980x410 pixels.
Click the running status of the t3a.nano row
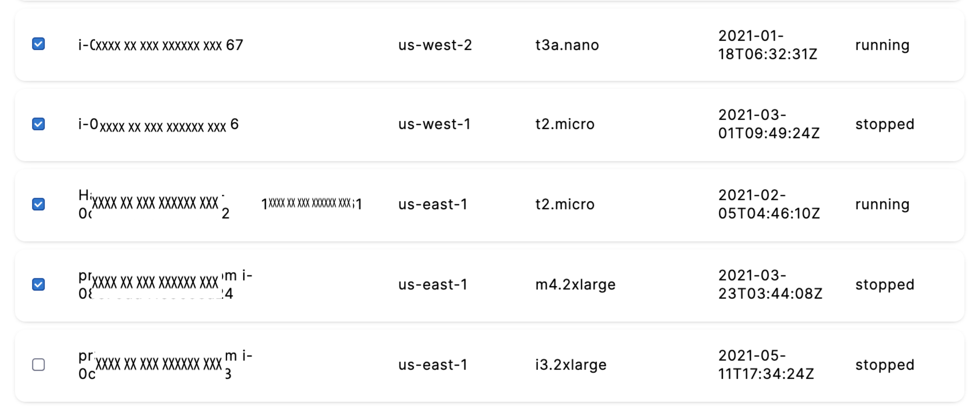[882, 45]
